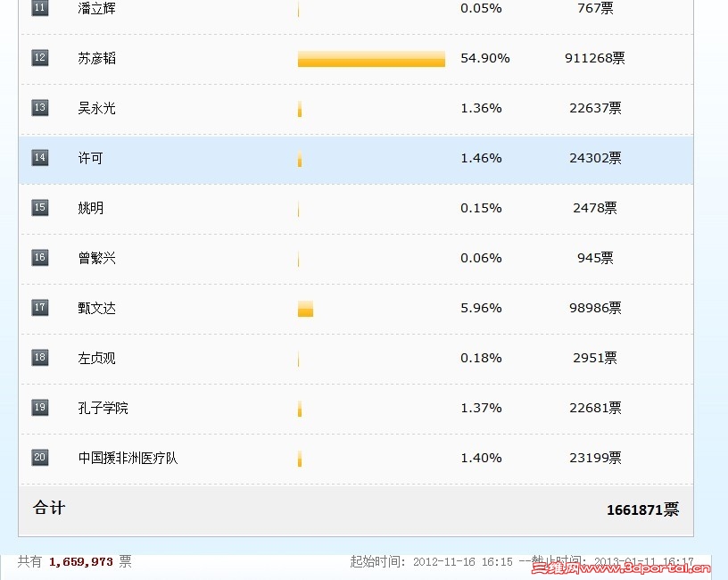
Task: Click the 54.90% vote progress bar
Action: [371, 59]
